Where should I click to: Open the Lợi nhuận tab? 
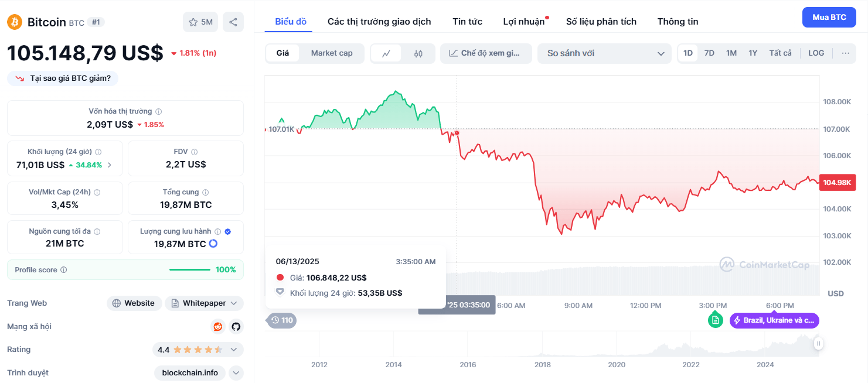[x=524, y=22]
